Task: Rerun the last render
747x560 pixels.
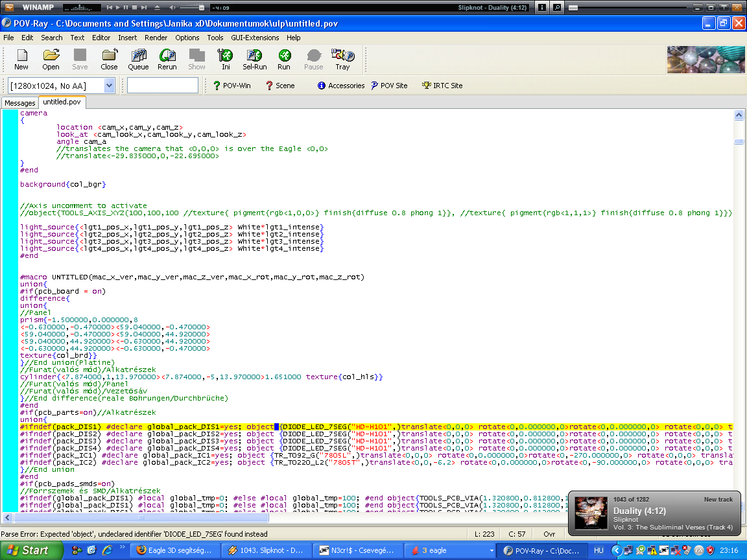Action: [x=167, y=59]
